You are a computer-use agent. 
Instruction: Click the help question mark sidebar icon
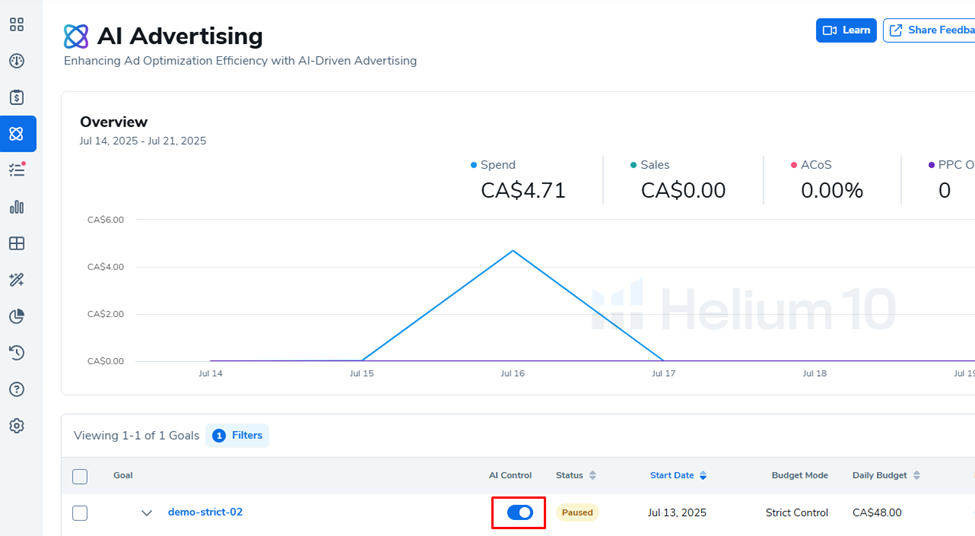(x=16, y=389)
